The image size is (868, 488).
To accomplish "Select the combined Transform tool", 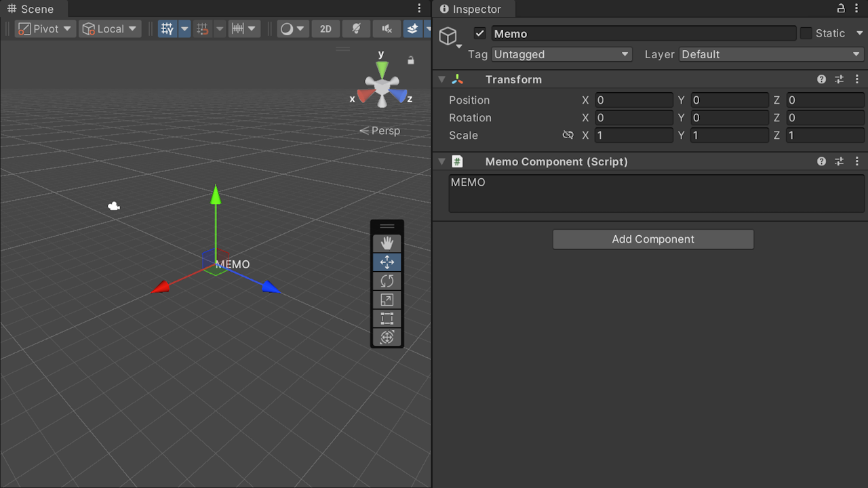I will [x=387, y=337].
